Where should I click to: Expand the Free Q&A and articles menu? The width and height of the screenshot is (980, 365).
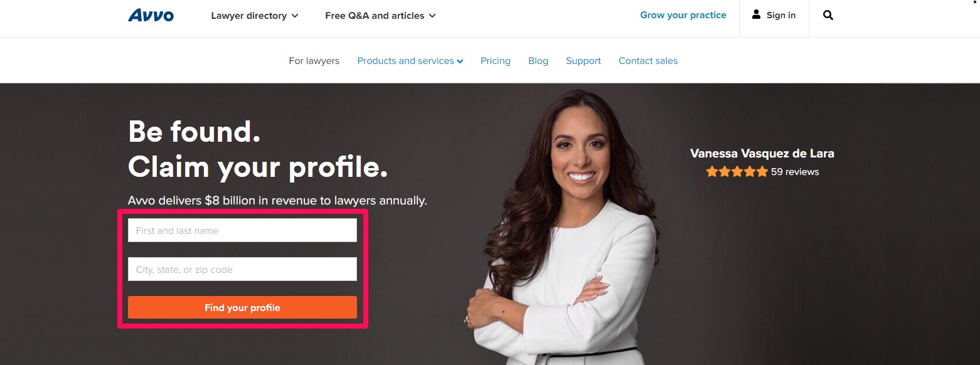point(380,16)
